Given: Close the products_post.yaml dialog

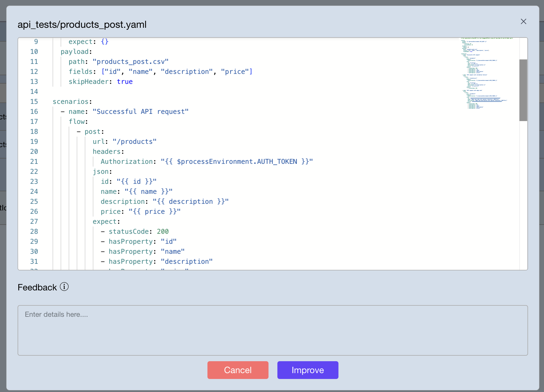Looking at the screenshot, I should 523,21.
